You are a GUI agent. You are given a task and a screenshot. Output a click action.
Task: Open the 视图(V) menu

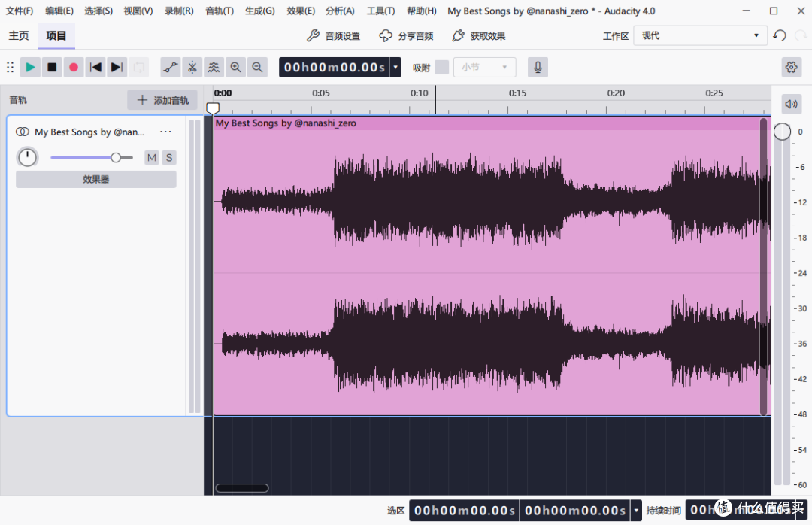tap(138, 11)
